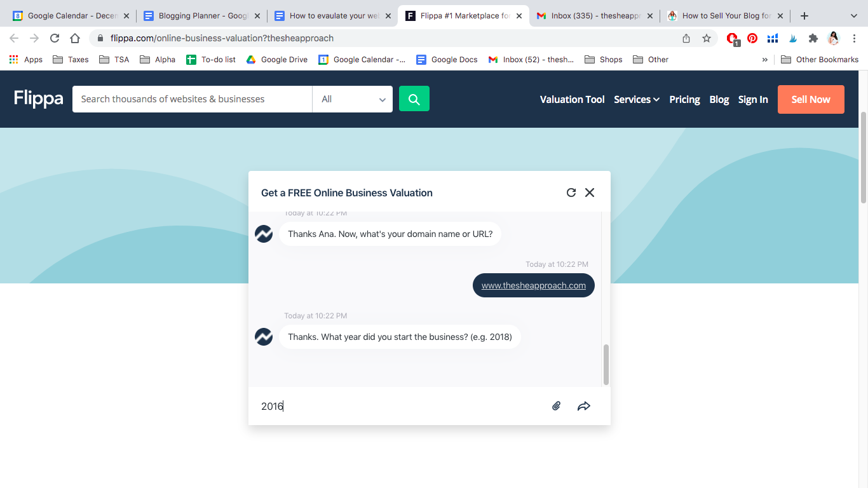
Task: Send the message with the arrow icon
Action: click(584, 406)
